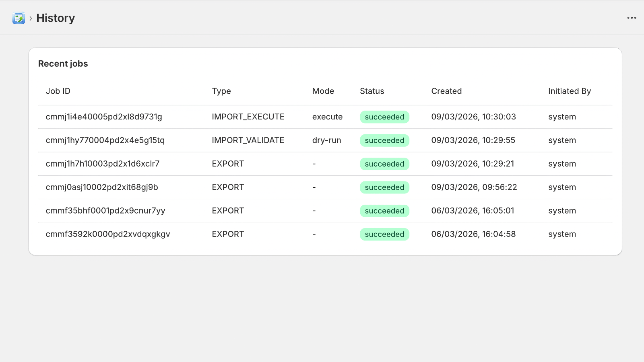Screen dimensions: 644x362
Task: Click system initiator for the 16:04:58 export
Action: pos(562,234)
